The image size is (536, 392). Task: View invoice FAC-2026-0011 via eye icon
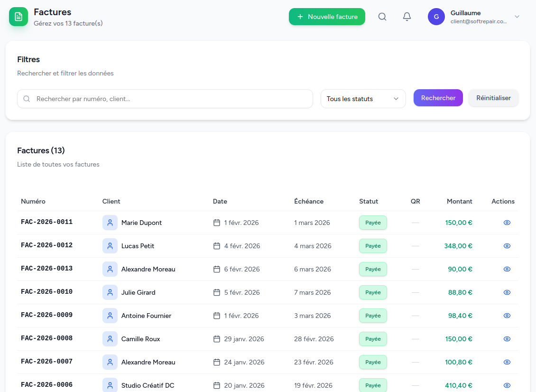pos(507,223)
